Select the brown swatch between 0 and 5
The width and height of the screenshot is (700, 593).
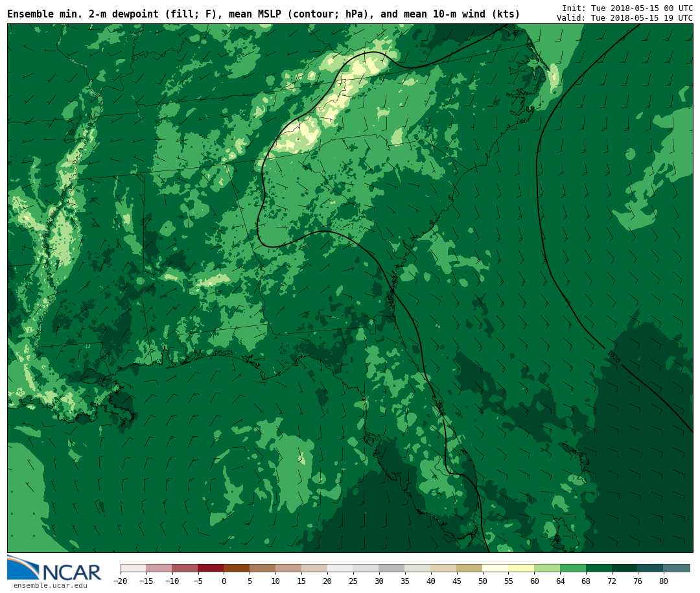tap(237, 568)
